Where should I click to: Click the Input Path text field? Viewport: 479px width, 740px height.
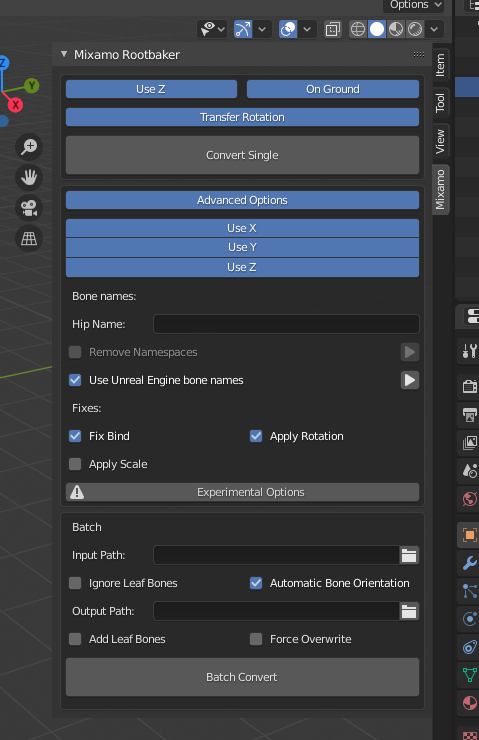coord(276,555)
